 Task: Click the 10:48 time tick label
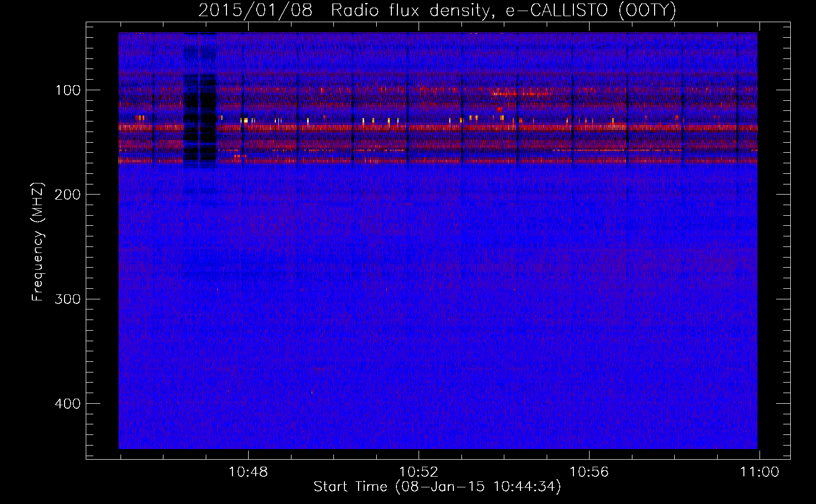click(x=249, y=472)
